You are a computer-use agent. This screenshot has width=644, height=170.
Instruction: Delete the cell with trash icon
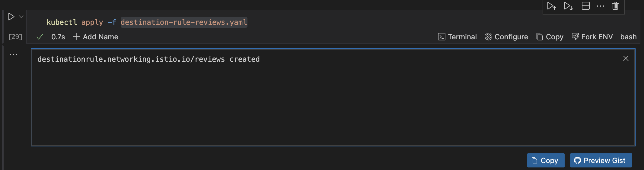[615, 6]
